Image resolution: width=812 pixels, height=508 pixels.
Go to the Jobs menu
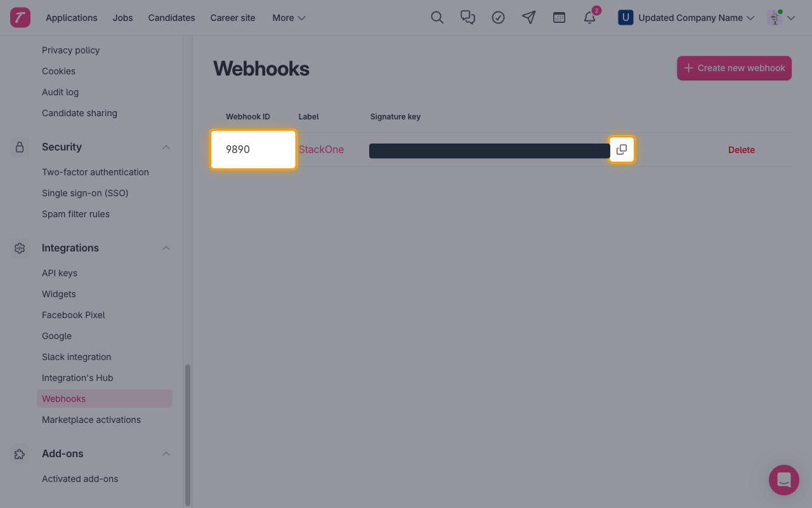tap(123, 18)
